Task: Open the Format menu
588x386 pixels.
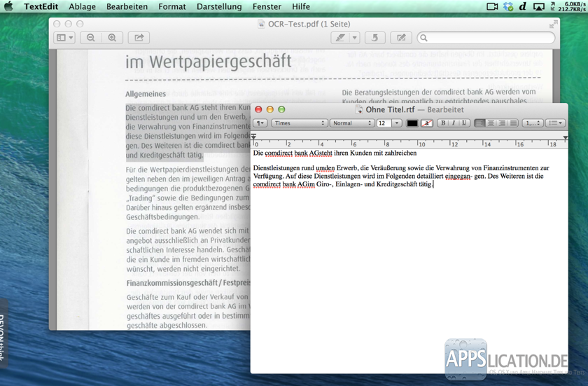Action: (x=172, y=6)
